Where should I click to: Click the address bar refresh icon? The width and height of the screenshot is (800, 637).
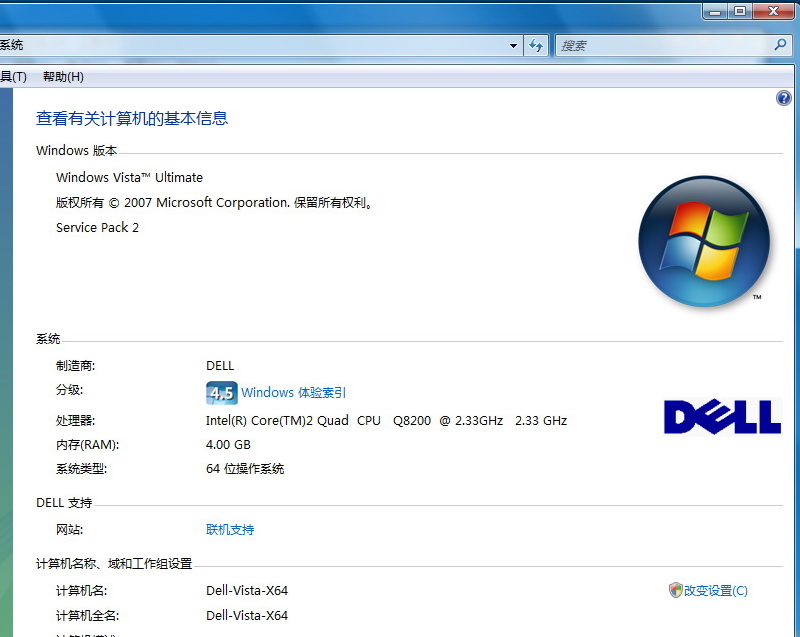point(536,45)
